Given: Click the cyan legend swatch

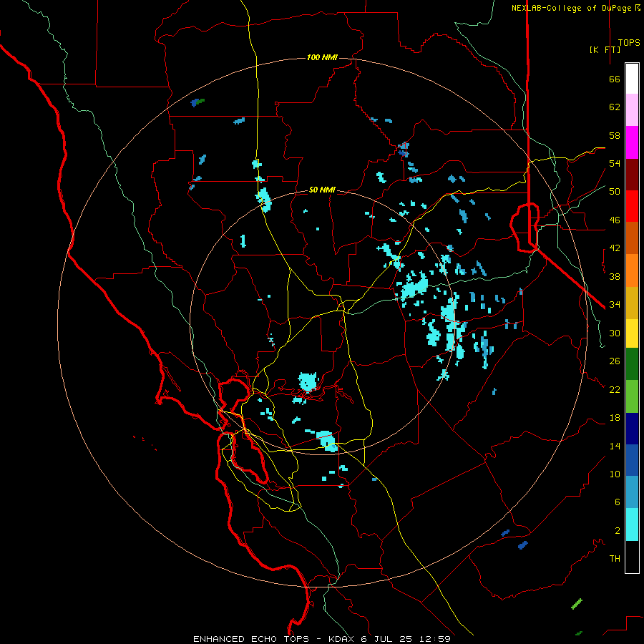Looking at the screenshot, I should click(x=632, y=525).
